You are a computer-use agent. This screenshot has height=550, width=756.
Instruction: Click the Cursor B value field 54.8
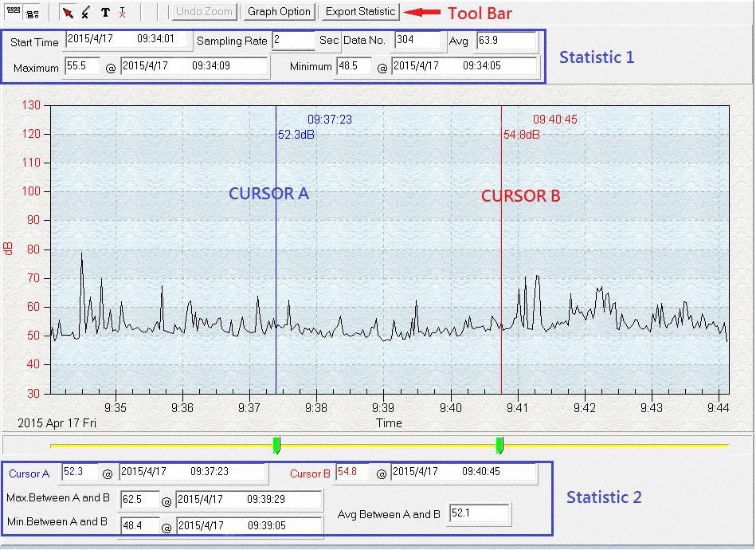[352, 472]
